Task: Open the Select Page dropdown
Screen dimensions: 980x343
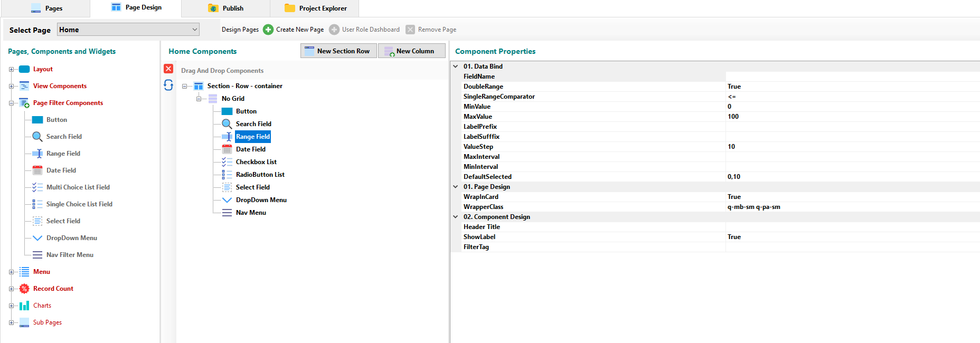Action: [x=195, y=30]
